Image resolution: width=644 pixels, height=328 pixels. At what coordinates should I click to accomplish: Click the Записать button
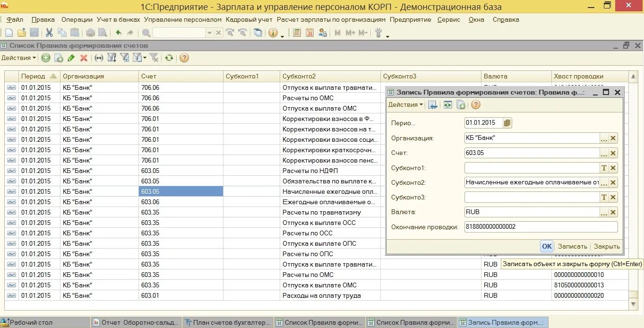573,246
